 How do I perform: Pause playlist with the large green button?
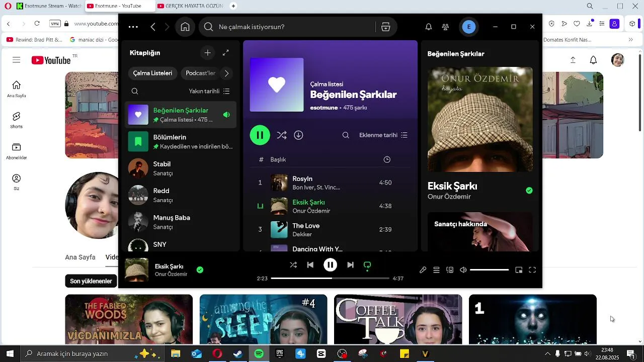(x=260, y=135)
